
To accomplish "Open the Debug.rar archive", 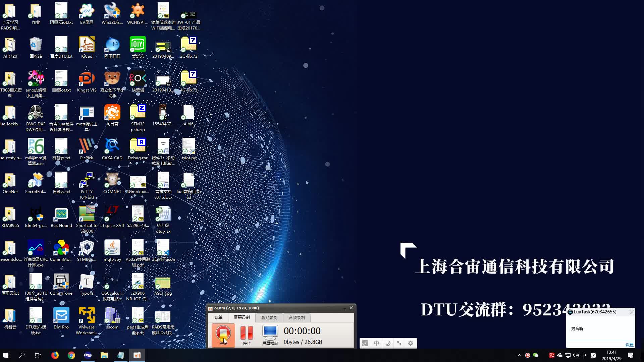I will coord(138,149).
